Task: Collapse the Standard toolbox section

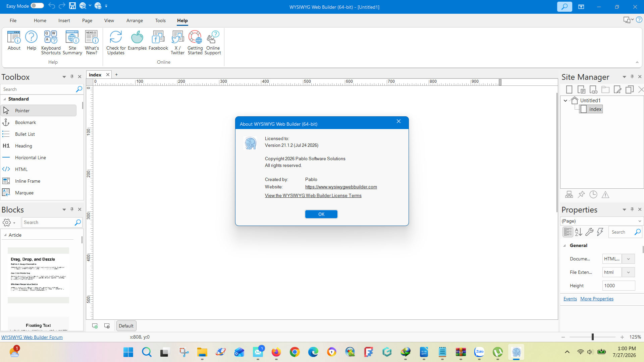Action: [5, 99]
